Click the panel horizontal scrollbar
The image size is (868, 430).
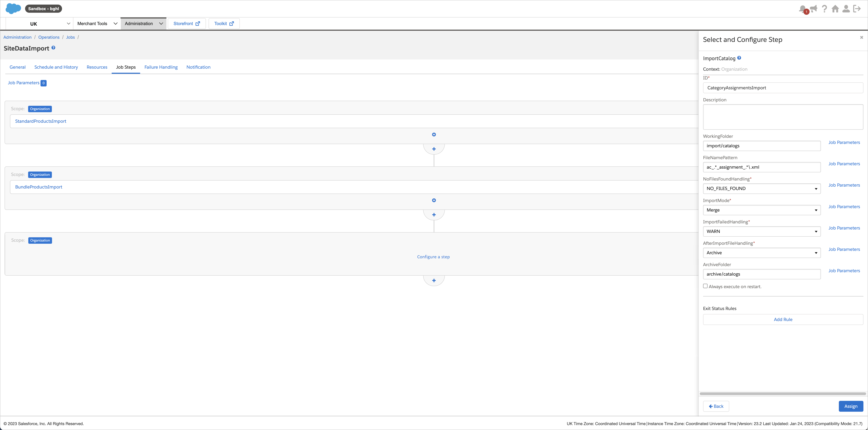click(x=782, y=394)
